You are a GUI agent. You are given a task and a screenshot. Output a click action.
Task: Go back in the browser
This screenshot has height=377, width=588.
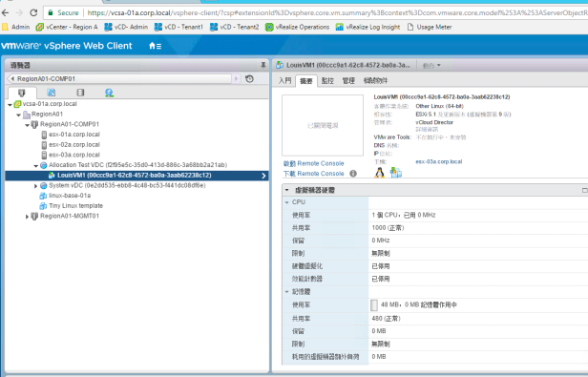[x=6, y=12]
